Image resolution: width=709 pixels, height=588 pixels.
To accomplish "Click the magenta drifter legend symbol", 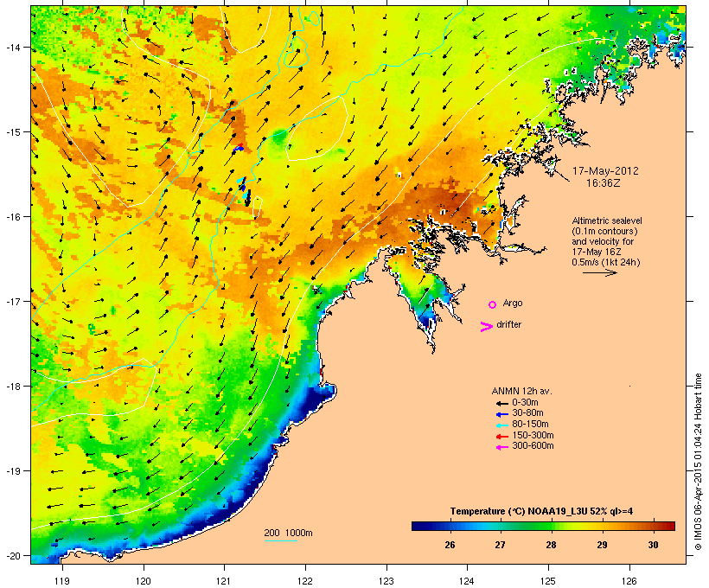I will click(x=487, y=327).
